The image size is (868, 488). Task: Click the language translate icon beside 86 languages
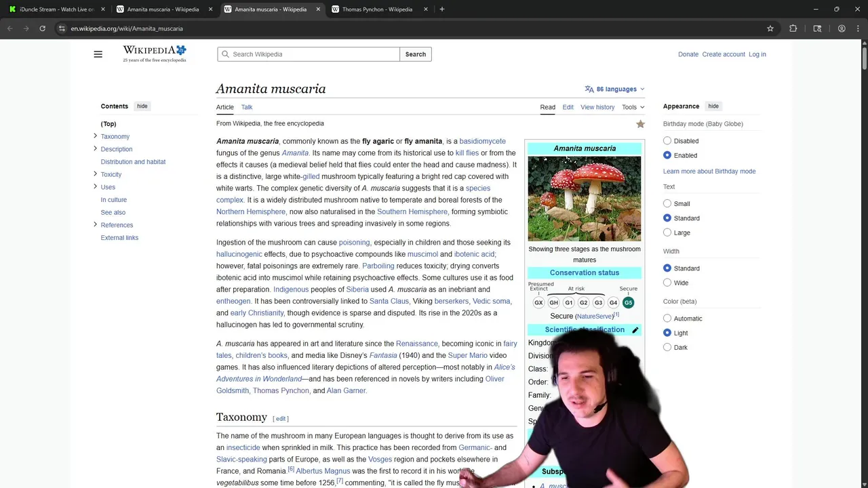(589, 89)
